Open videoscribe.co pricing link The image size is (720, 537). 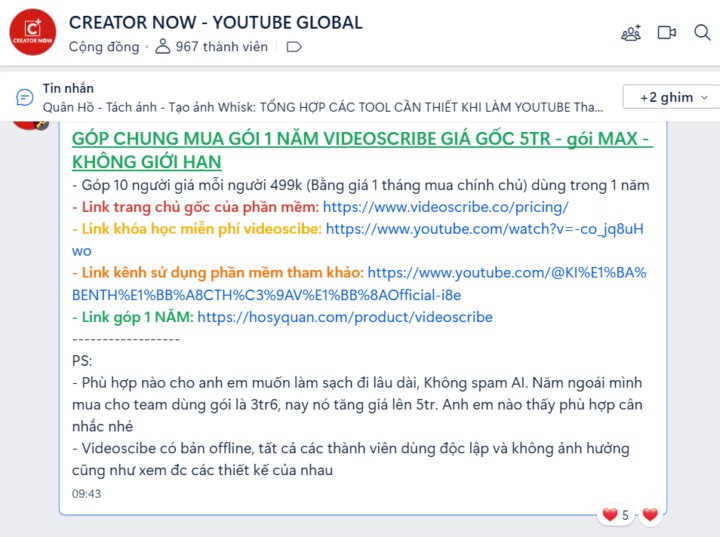coord(445,207)
